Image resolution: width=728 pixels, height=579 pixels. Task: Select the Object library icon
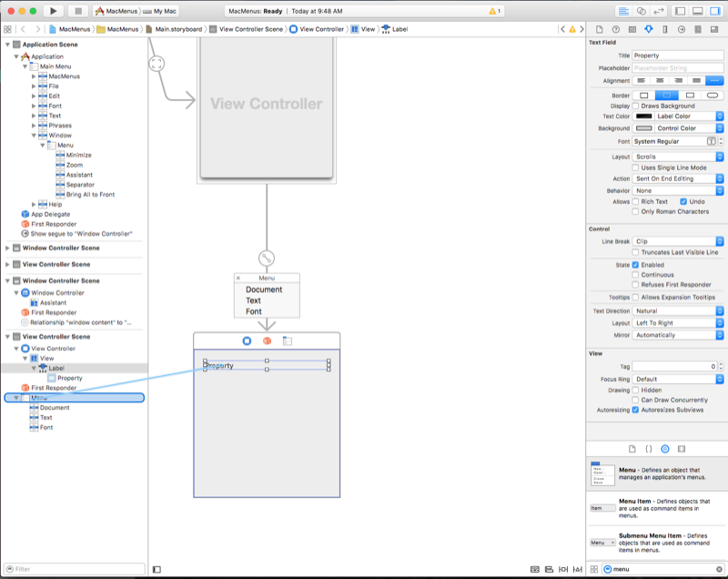tap(665, 447)
